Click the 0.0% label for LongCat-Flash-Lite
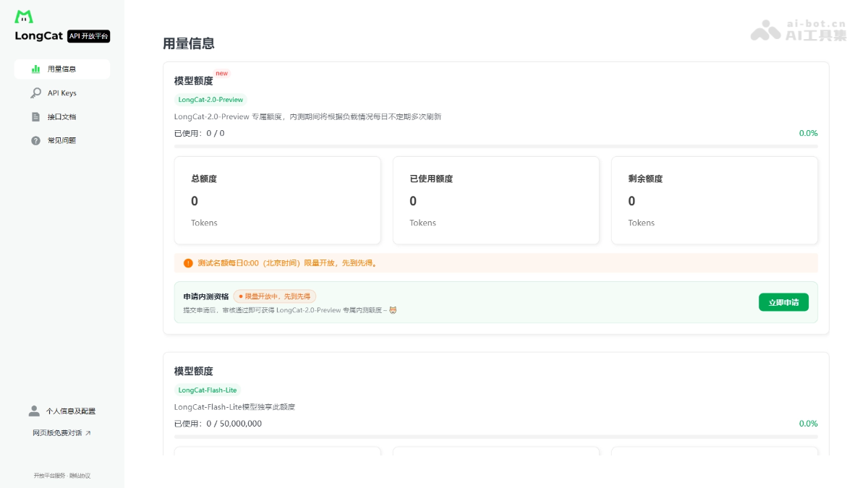868x488 pixels. coord(809,424)
